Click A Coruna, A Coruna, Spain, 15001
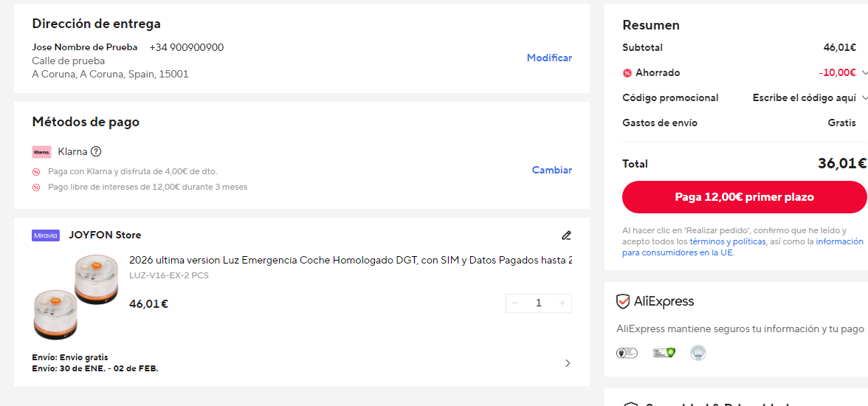 point(110,75)
